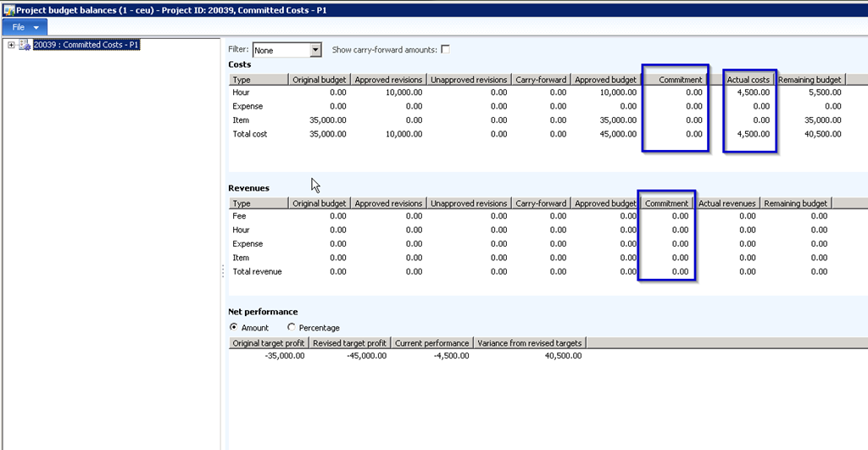Click the Original target profit column header
Screen dimensions: 868x450
[x=269, y=343]
